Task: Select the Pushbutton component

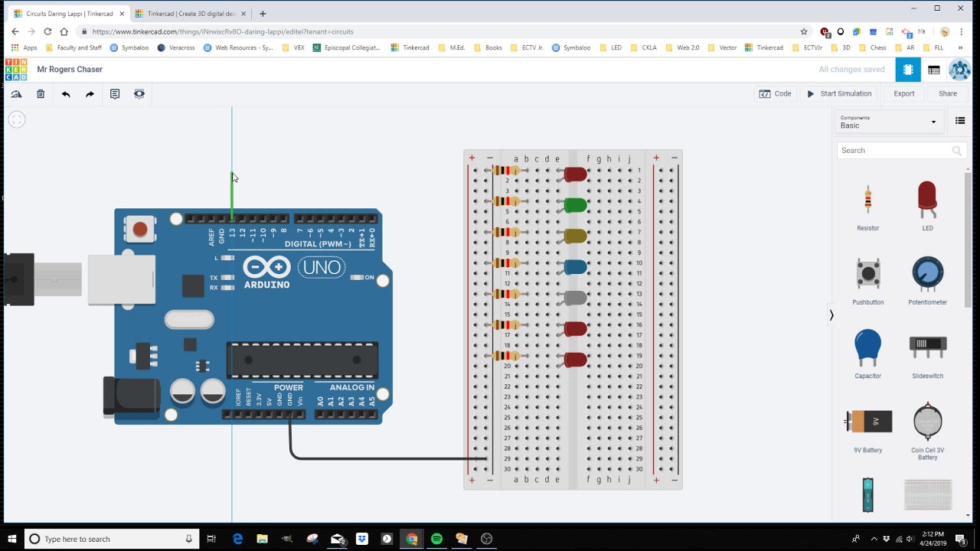Action: point(868,281)
